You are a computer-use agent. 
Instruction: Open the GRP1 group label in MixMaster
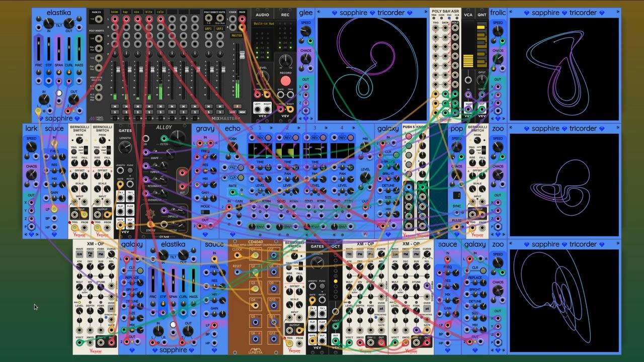(208, 29)
